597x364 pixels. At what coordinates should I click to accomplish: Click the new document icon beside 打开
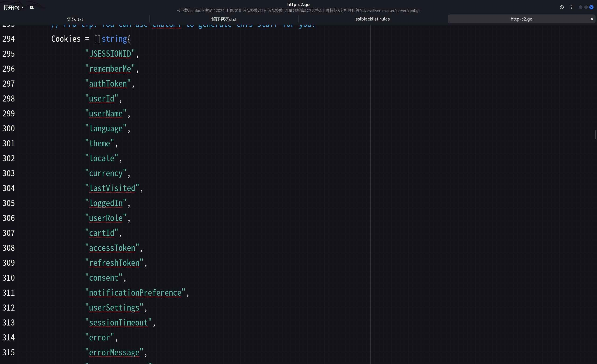pyautogui.click(x=31, y=7)
